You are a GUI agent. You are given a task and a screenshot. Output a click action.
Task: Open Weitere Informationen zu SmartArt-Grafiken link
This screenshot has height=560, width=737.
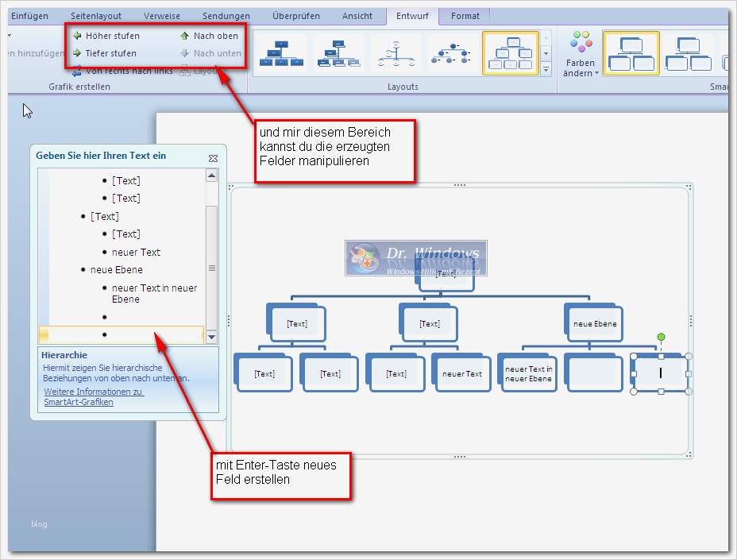point(93,397)
